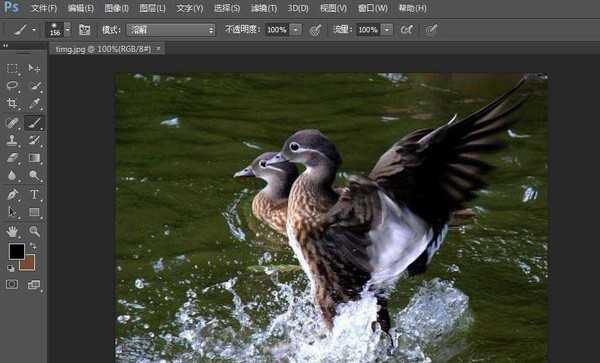600x363 pixels.
Task: Open the foreground color picker
Action: [16, 251]
